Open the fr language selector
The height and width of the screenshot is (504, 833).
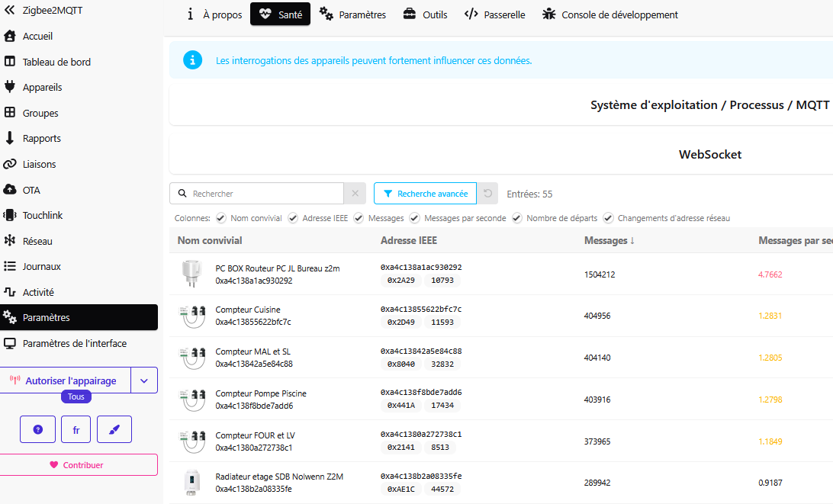(x=76, y=429)
